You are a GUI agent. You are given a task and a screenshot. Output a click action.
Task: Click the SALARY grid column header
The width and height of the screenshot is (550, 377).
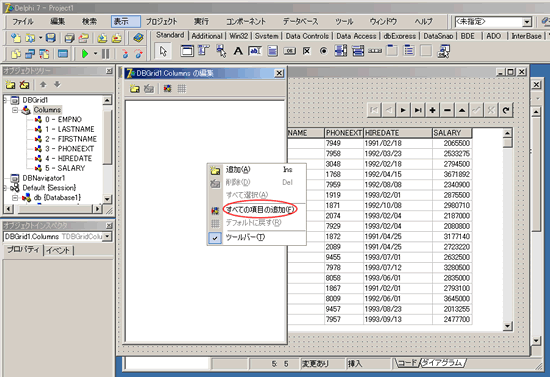[x=452, y=133]
